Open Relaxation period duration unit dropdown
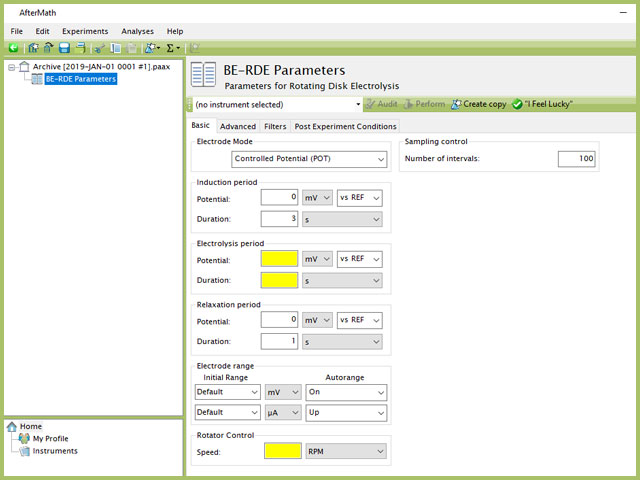Screen dimensions: 640x480 click(342, 342)
